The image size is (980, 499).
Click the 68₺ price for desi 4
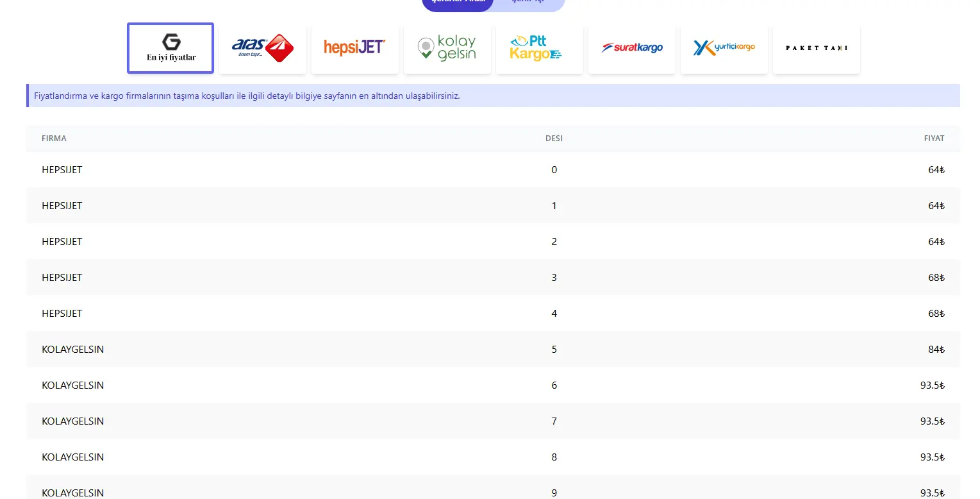click(x=936, y=314)
